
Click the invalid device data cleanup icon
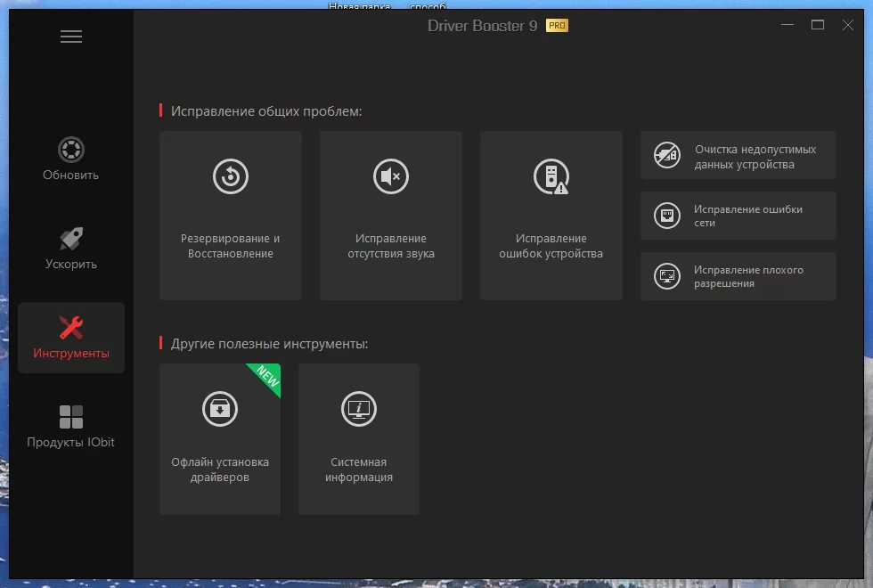tap(667, 155)
